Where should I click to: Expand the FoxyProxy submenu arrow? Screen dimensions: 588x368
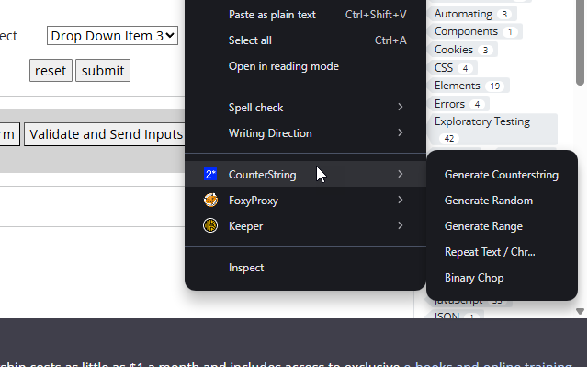[401, 200]
